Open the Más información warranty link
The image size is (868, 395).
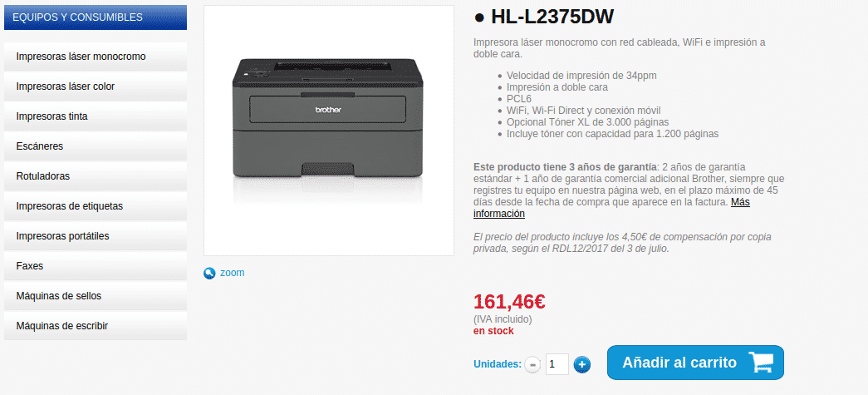tap(611, 208)
